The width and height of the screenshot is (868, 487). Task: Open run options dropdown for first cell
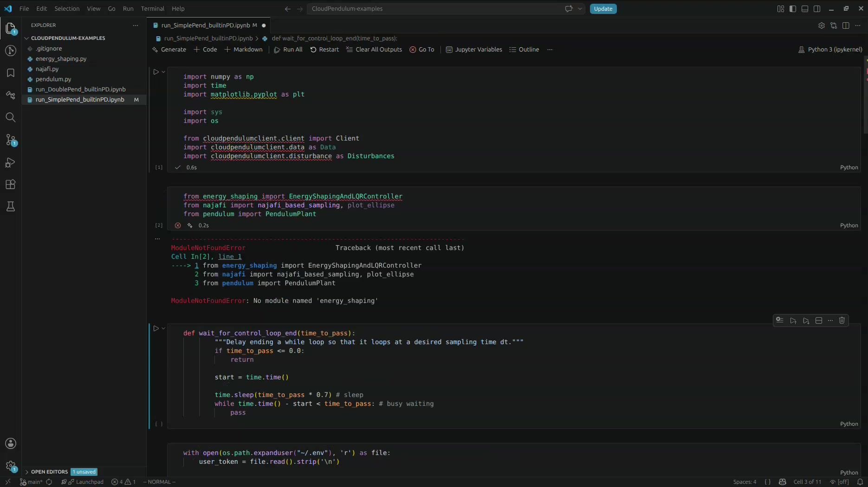(163, 72)
